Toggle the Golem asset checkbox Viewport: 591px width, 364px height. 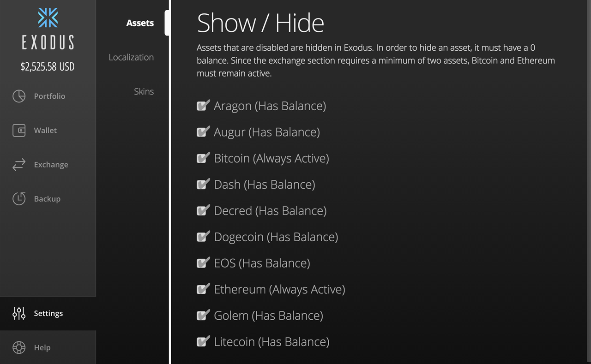[x=203, y=316]
